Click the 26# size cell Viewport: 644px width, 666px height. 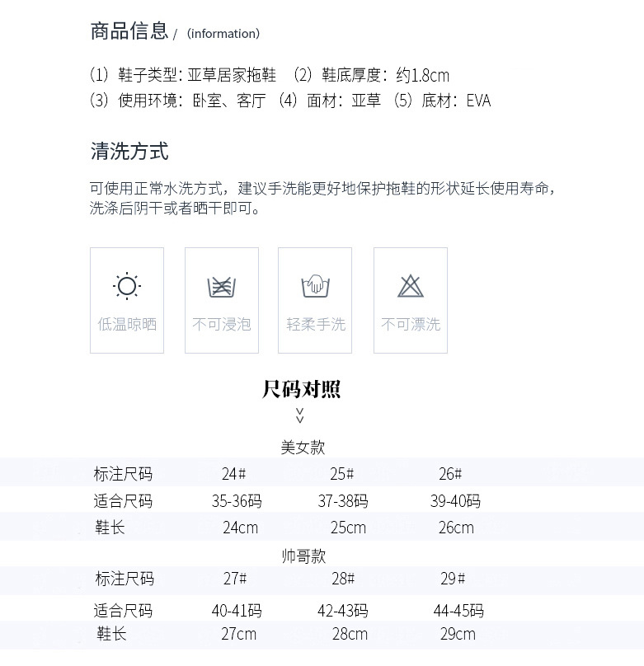(450, 474)
